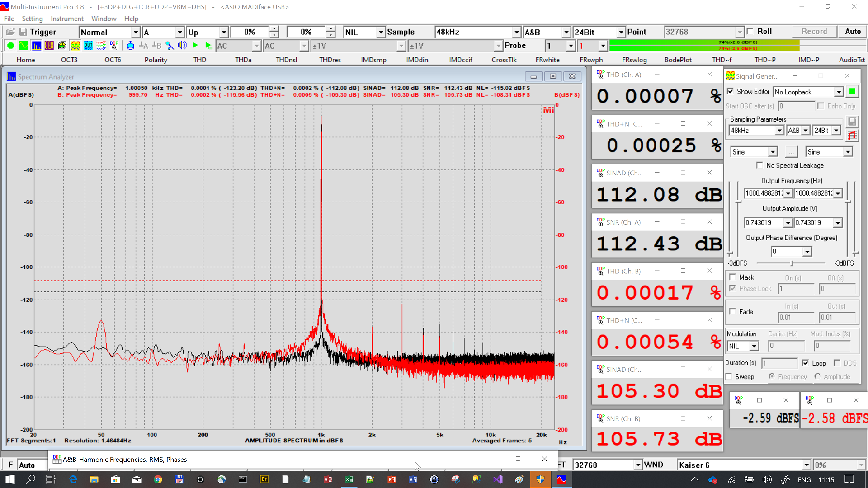Toggle the Roll checkbox
This screenshot has width=868, height=488.
pyautogui.click(x=750, y=32)
